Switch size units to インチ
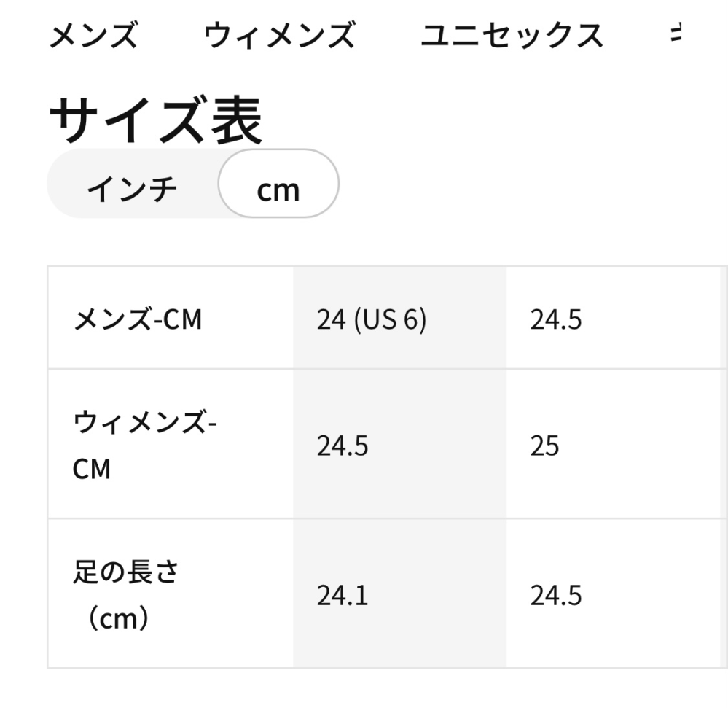The image size is (728, 708). point(132,189)
